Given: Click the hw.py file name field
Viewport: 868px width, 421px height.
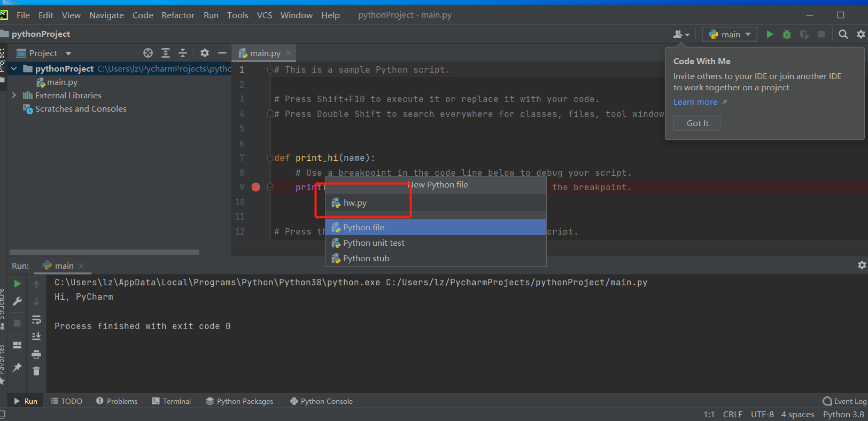Looking at the screenshot, I should 436,203.
